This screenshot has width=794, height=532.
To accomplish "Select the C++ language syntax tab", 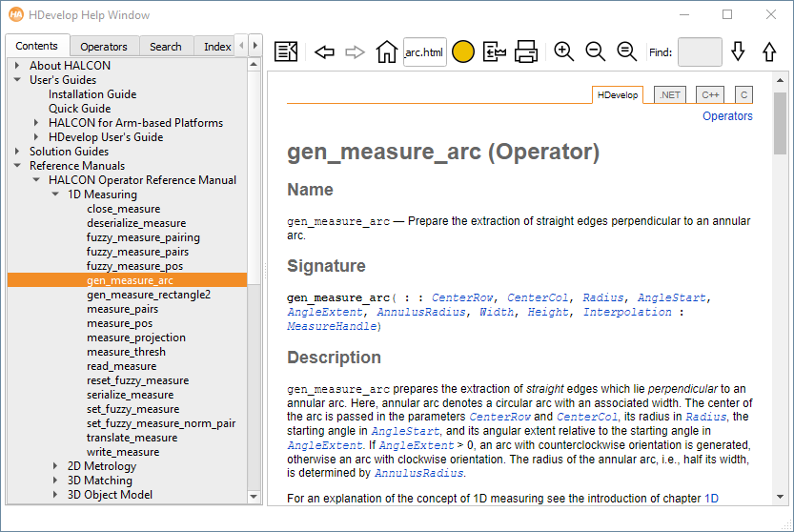I will [x=709, y=94].
